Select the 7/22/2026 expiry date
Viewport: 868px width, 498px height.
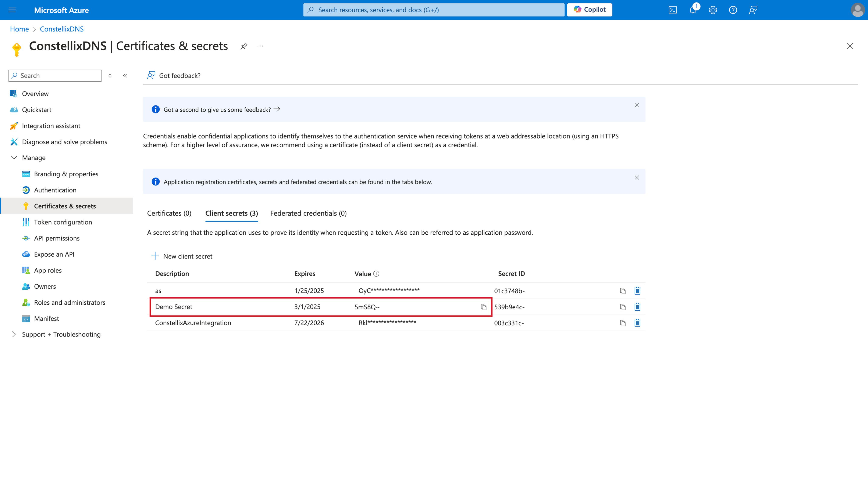pos(309,323)
